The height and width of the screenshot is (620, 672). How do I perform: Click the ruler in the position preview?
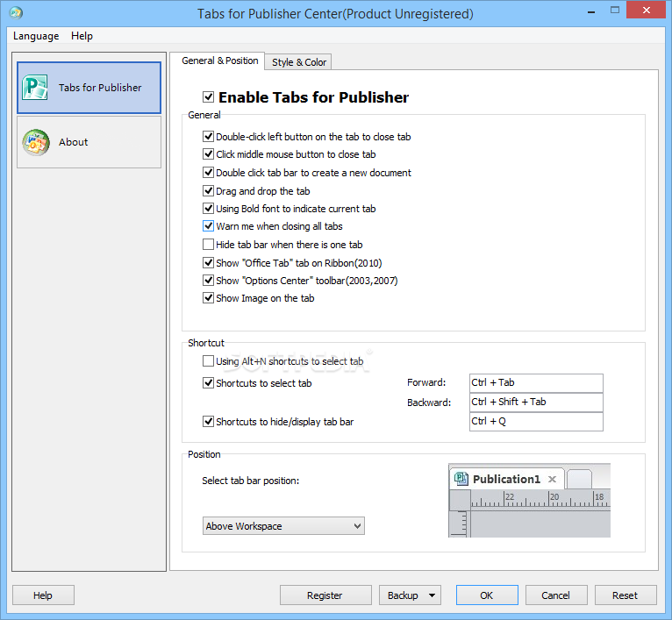pos(540,499)
